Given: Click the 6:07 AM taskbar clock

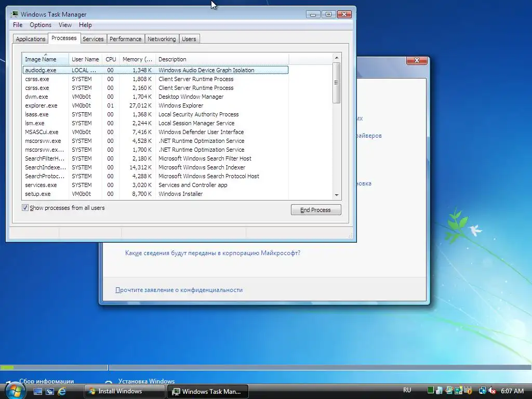Looking at the screenshot, I should click(x=512, y=391).
